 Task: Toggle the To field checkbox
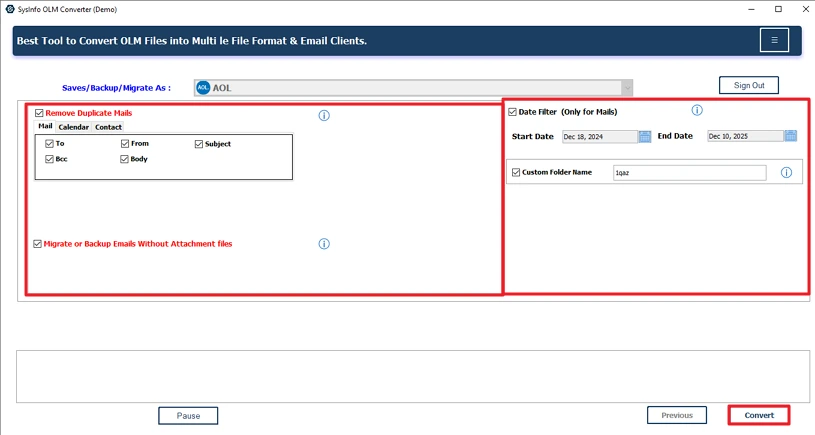pos(49,143)
